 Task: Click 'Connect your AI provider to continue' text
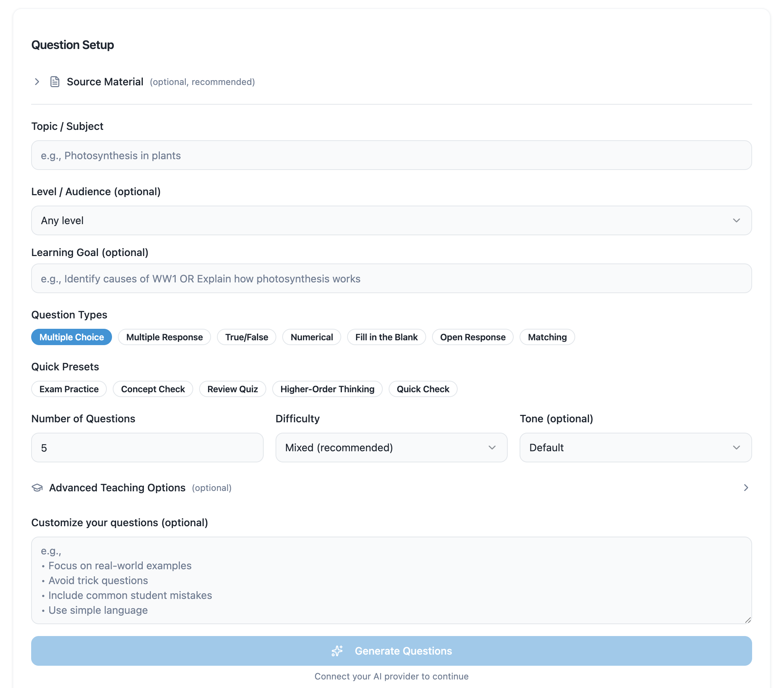(x=391, y=676)
